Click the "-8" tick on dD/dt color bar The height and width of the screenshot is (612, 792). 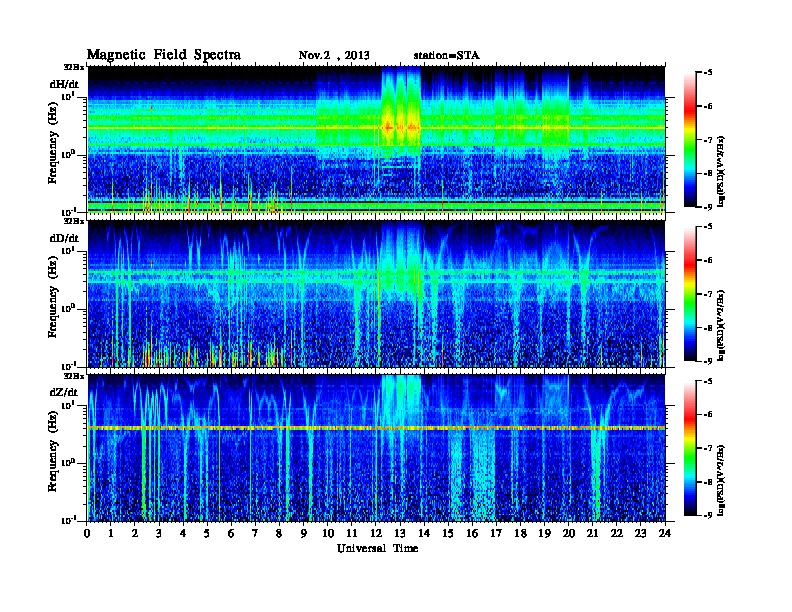[708, 327]
